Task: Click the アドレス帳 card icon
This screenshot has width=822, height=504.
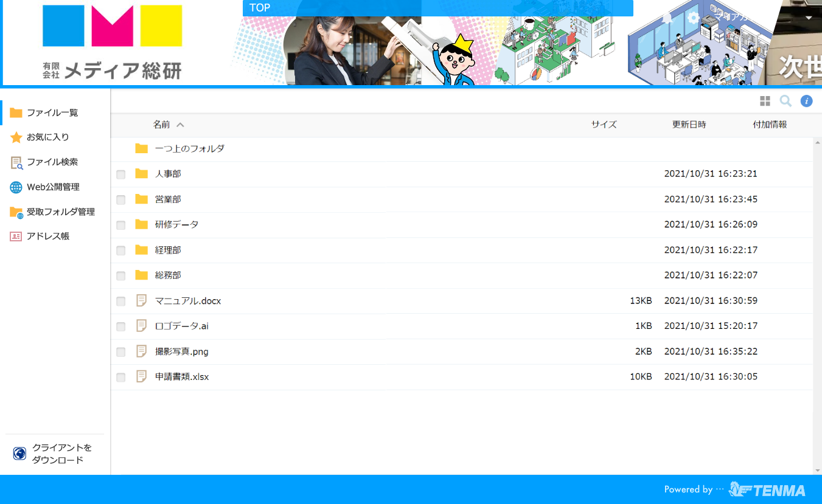Action: pos(16,236)
